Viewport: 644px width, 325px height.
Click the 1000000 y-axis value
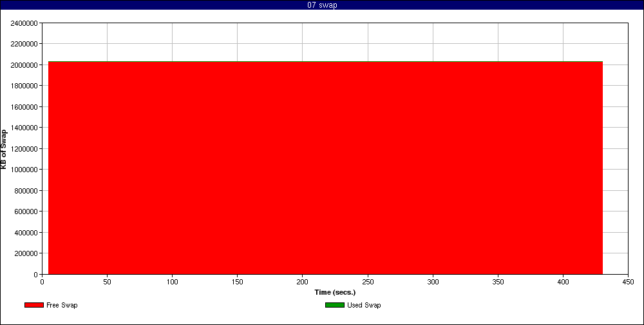click(x=23, y=170)
